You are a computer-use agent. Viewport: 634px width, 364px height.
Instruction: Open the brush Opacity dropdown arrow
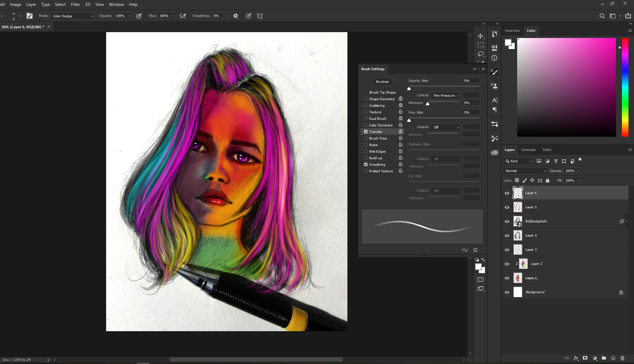(129, 16)
